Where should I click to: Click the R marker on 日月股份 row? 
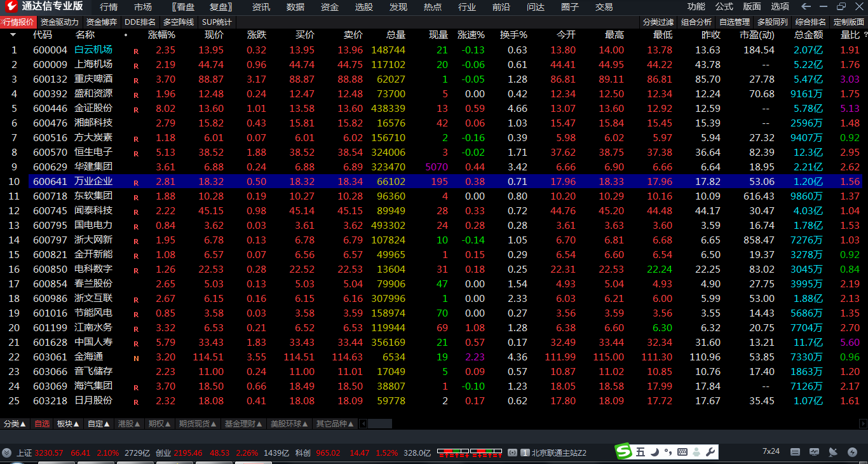135,402
